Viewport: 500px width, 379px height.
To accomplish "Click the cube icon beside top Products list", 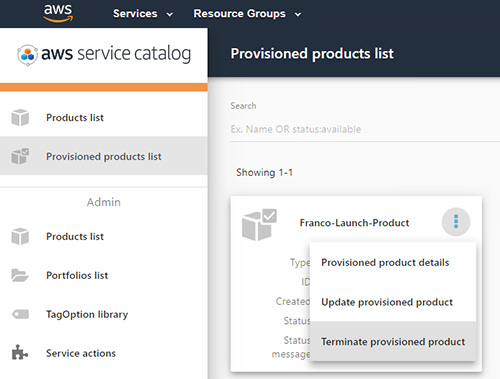I will pos(20,117).
